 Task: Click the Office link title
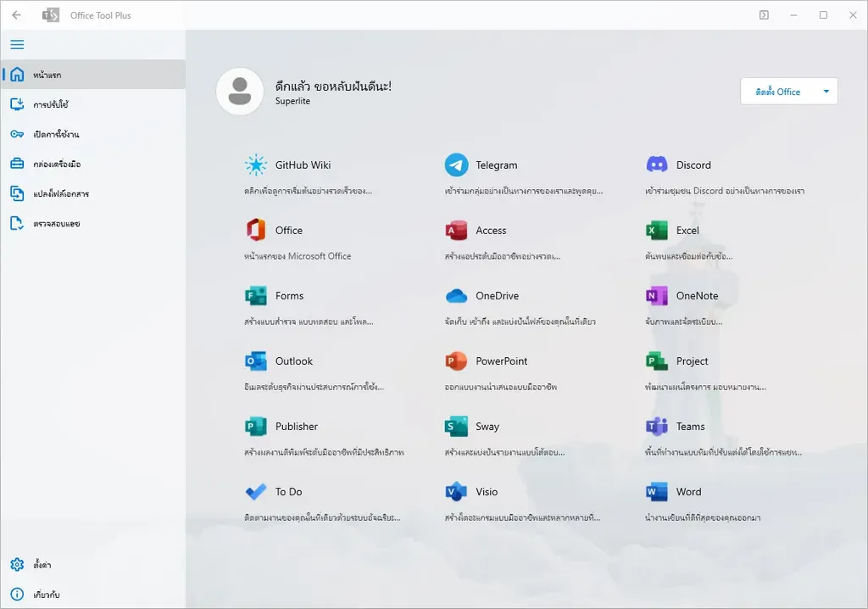(289, 231)
